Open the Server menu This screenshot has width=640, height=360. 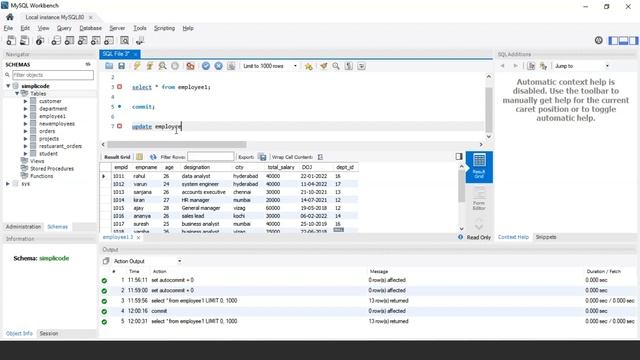coord(117,28)
